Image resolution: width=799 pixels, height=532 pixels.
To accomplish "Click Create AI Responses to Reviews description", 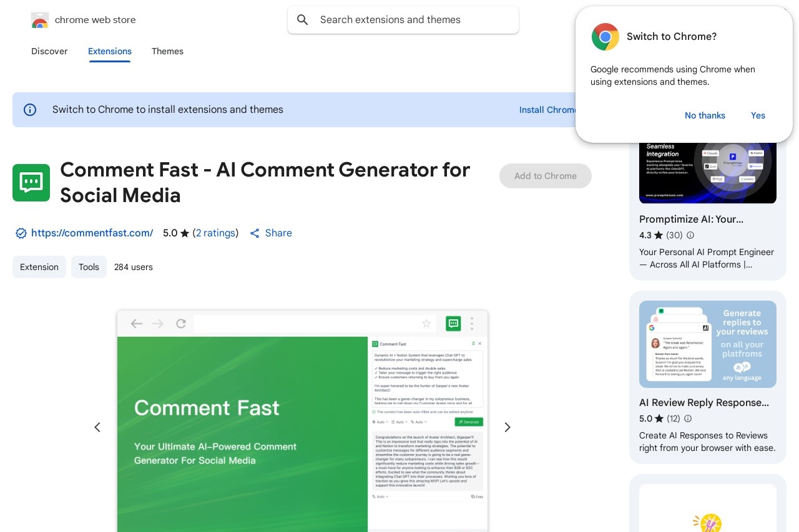I will pos(707,442).
